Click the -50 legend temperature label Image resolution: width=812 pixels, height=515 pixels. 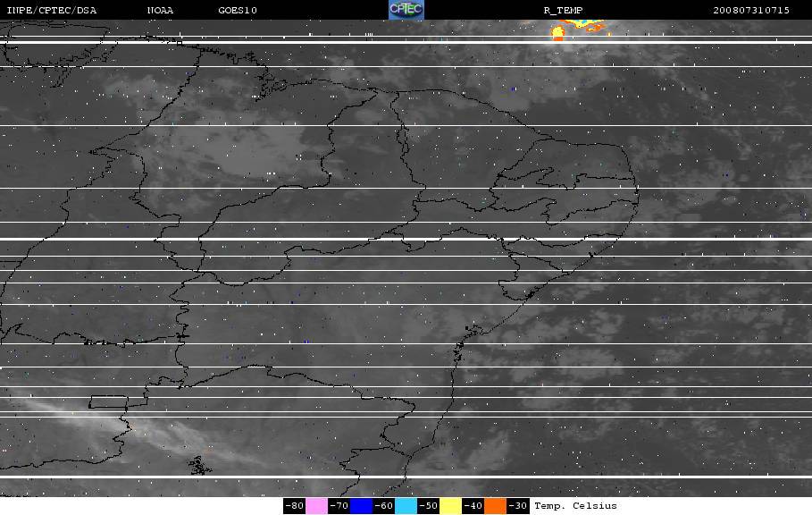tap(428, 506)
